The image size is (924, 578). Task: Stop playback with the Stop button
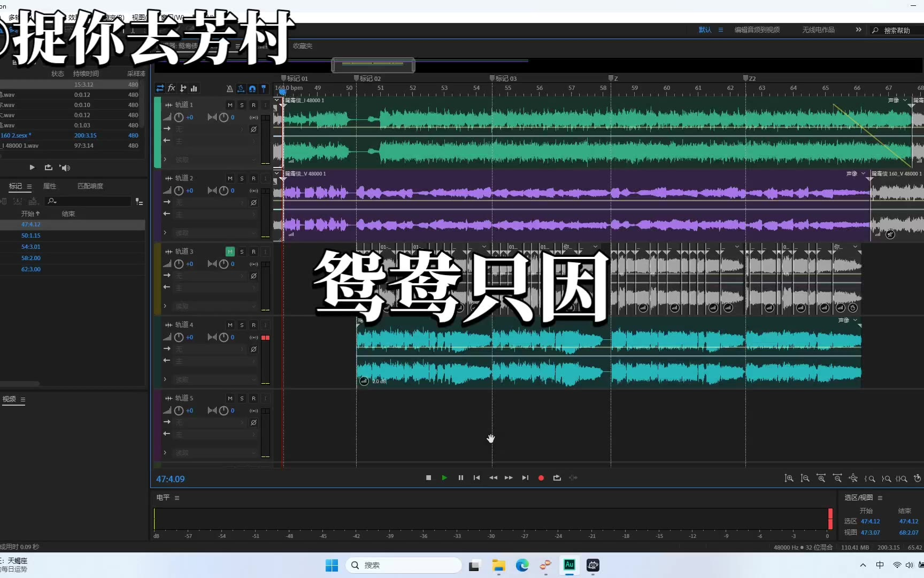click(428, 478)
